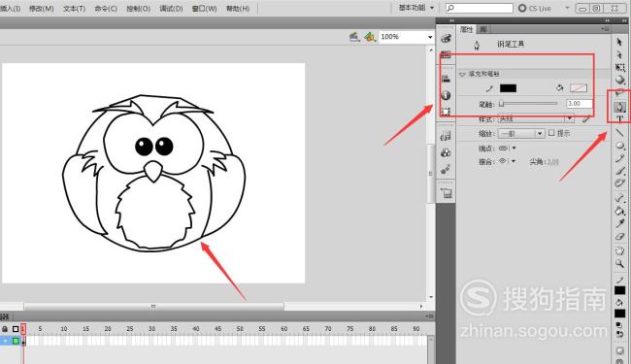Image resolution: width=631 pixels, height=364 pixels.
Task: Select the Free Transform tool
Action: click(619, 68)
